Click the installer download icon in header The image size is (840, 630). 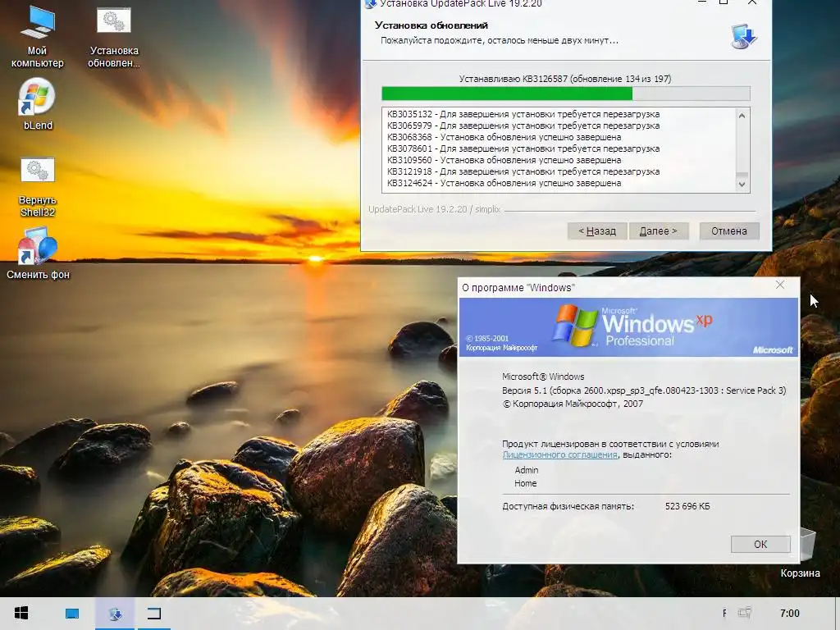(743, 36)
